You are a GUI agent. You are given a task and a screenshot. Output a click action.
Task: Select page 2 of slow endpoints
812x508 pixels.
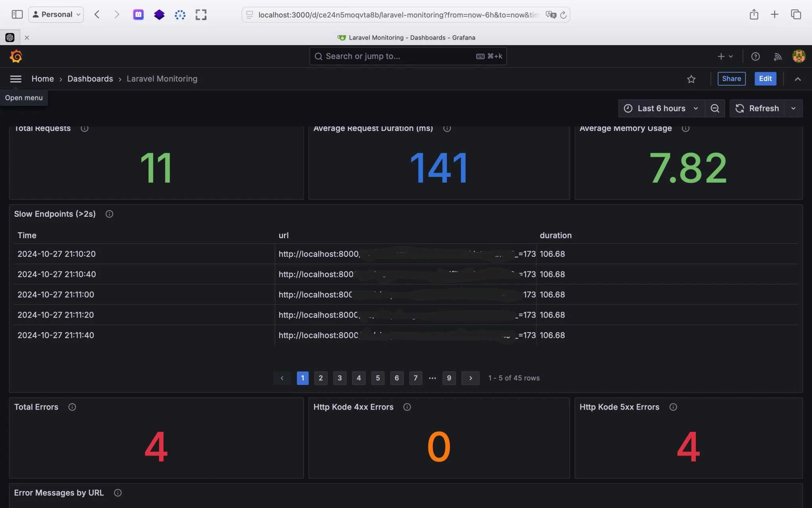click(321, 377)
